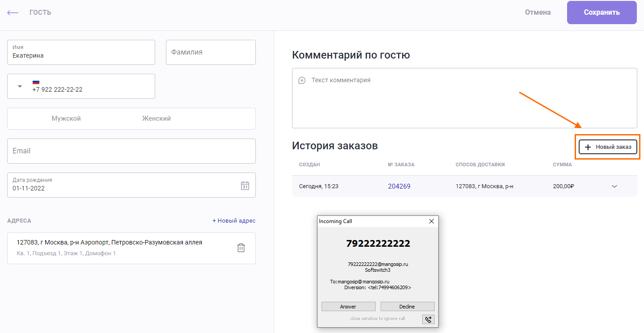The width and height of the screenshot is (644, 333).
Task: Click the comment bubble icon
Action: pyautogui.click(x=302, y=80)
